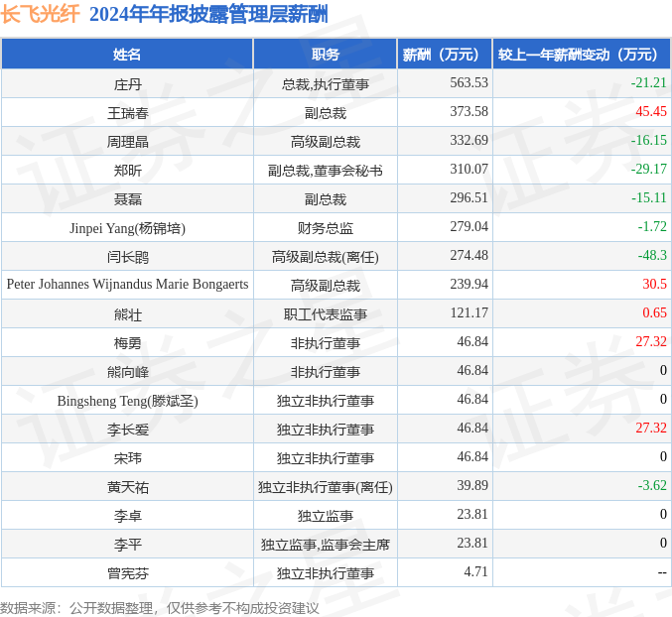
Task: Click salary value 373.58
Action: click(x=469, y=111)
